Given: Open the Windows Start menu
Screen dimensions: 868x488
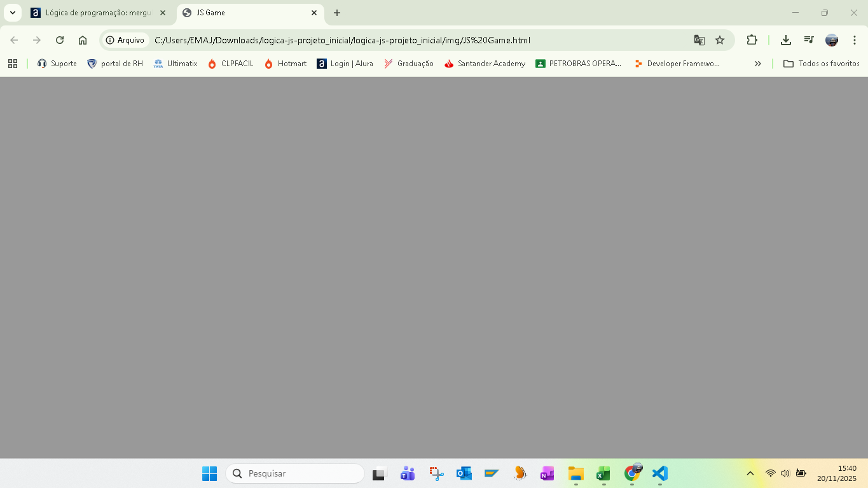Looking at the screenshot, I should [x=209, y=473].
